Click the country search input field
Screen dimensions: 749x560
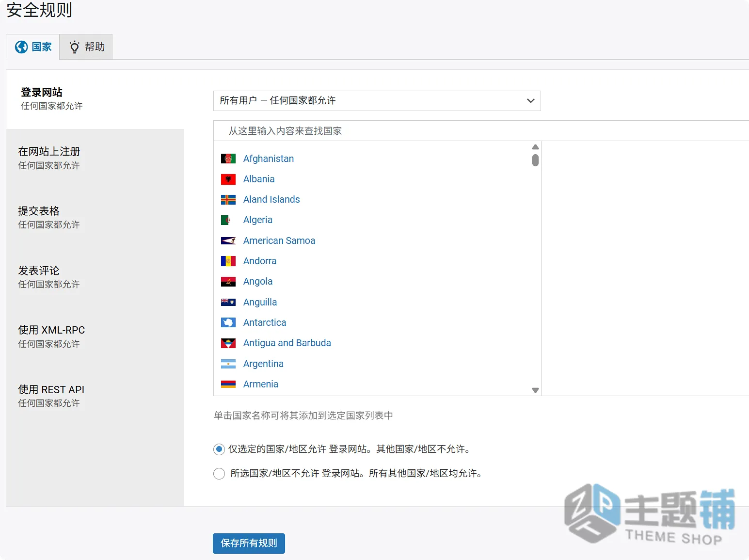481,131
